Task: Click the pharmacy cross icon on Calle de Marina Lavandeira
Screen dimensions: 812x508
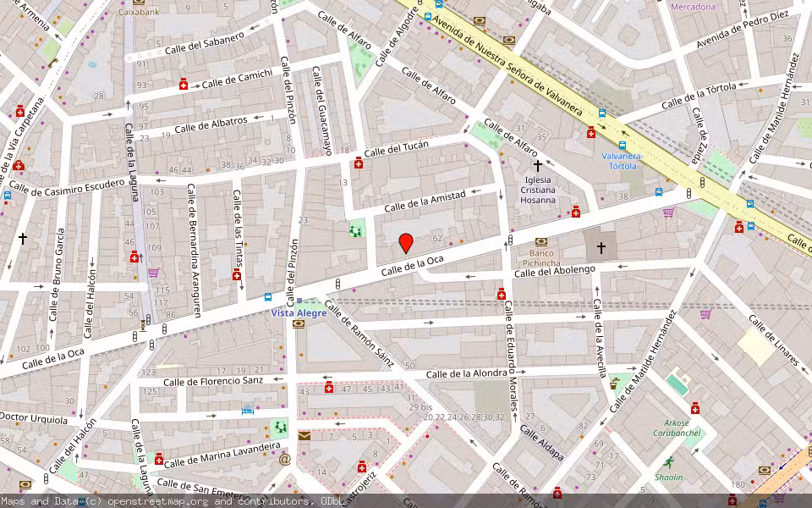Action: [159, 460]
